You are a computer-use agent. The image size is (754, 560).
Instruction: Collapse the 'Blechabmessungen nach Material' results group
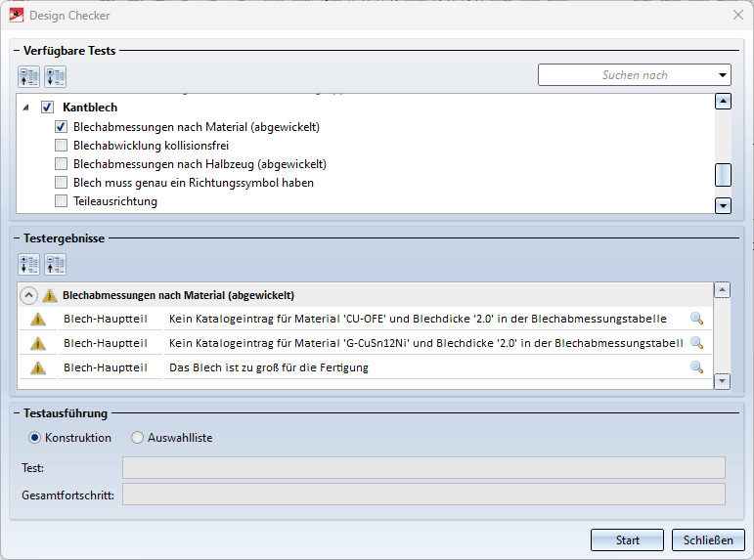(x=27, y=294)
